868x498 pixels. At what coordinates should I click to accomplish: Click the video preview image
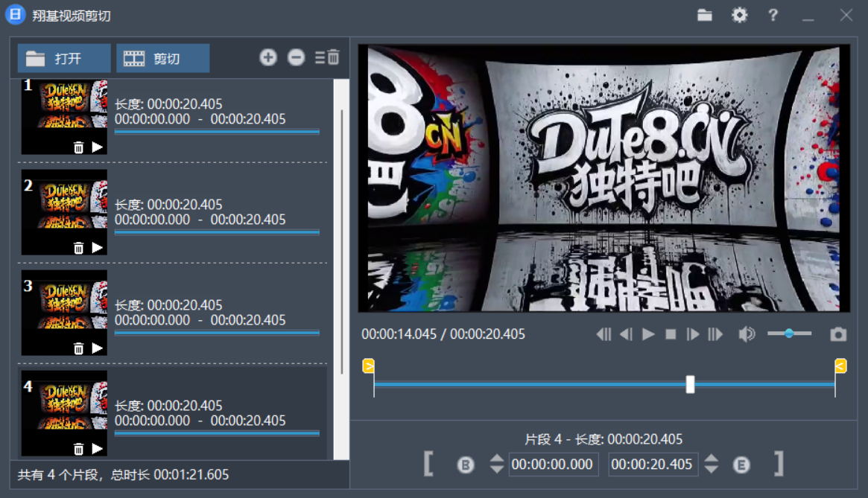point(604,178)
